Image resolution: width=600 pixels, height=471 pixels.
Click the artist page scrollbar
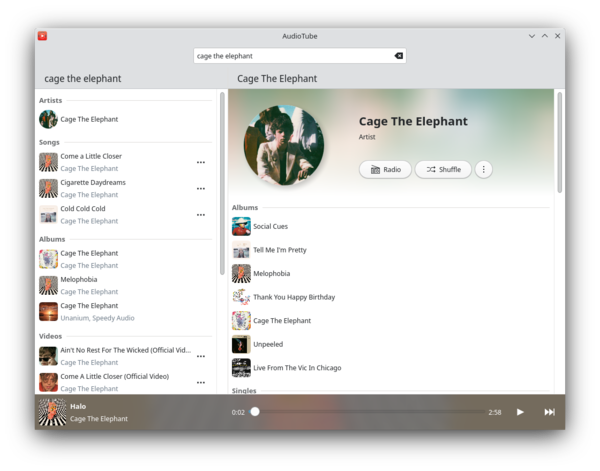point(559,142)
